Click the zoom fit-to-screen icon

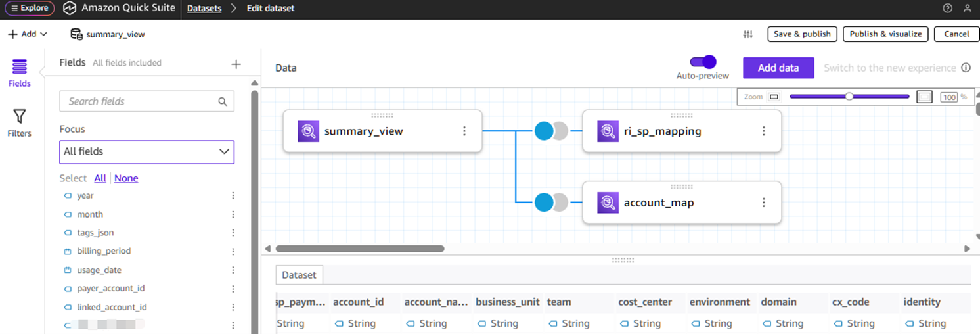point(924,97)
